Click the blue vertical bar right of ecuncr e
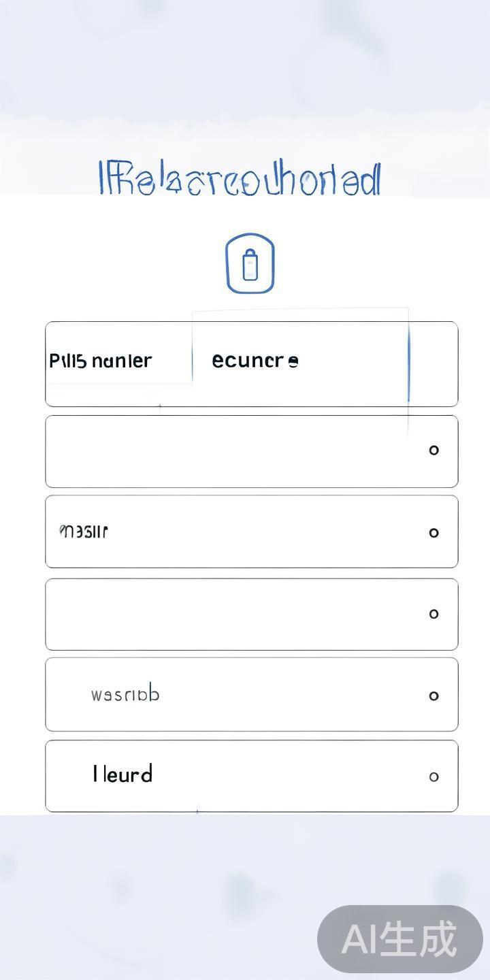Screen dimensions: 490x980 (x=408, y=364)
